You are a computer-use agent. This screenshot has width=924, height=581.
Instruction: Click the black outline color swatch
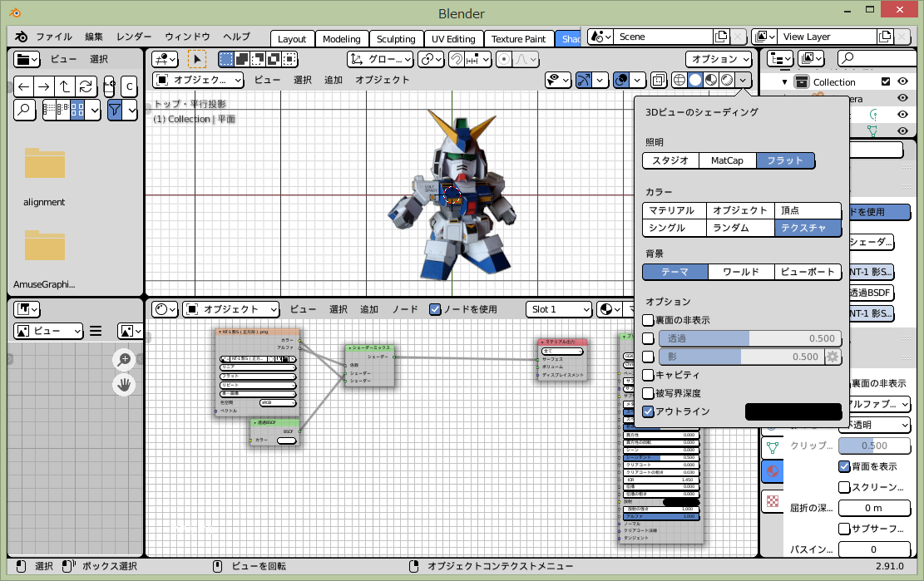793,411
